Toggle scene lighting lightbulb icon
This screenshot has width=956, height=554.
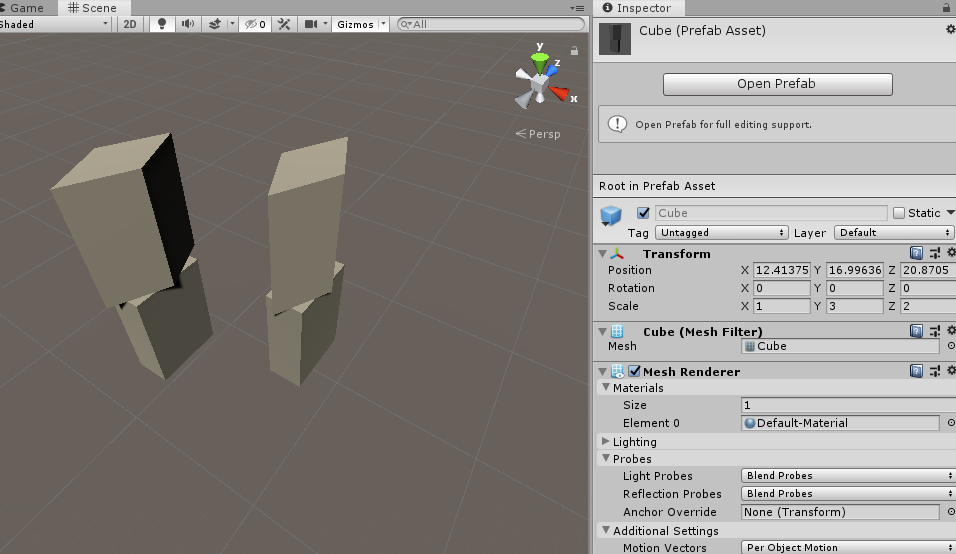point(162,24)
